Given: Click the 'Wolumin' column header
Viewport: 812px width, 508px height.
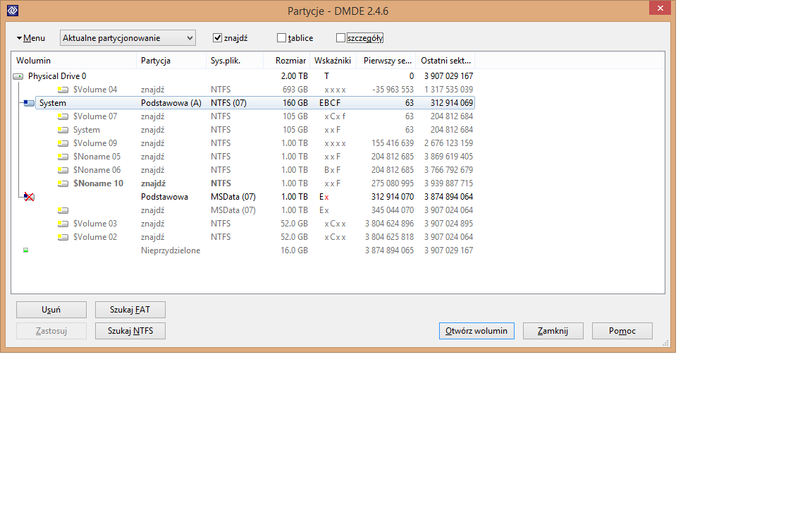Looking at the screenshot, I should (x=73, y=61).
